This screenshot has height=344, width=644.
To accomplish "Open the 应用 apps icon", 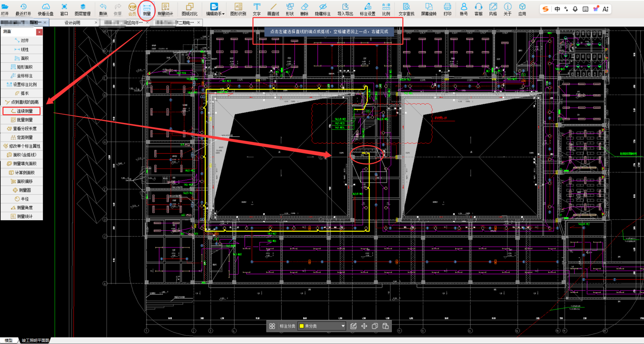I will click(x=522, y=9).
